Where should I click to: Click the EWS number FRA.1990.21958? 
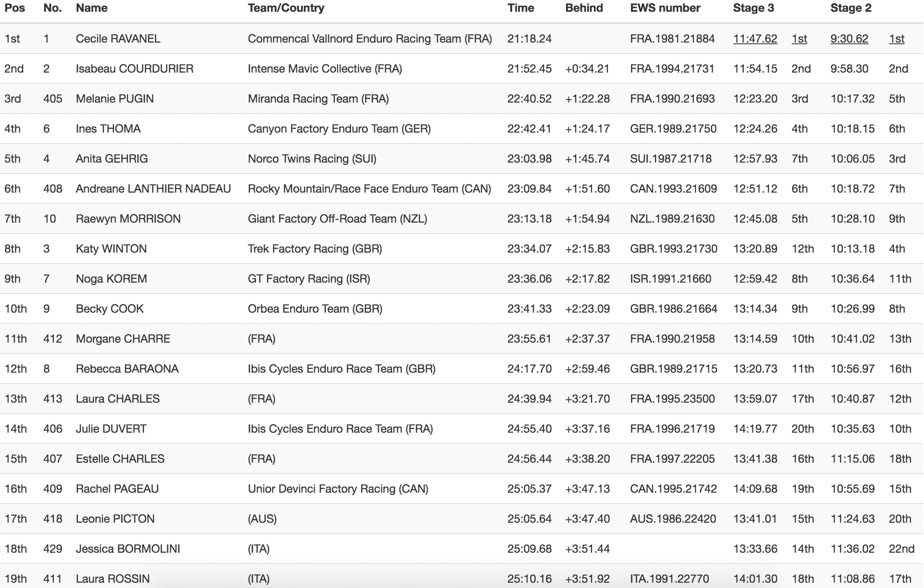672,339
